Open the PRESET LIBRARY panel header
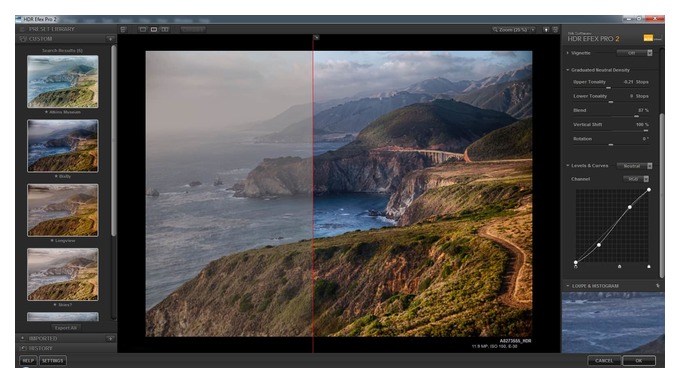Viewport: 680px width, 383px height. (66, 29)
